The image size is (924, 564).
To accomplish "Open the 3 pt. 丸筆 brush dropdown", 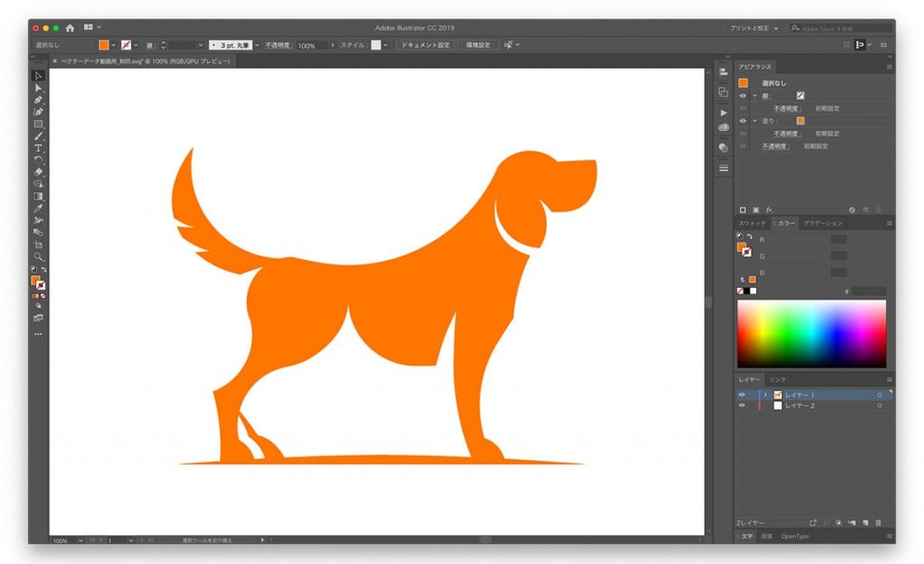I will click(256, 45).
